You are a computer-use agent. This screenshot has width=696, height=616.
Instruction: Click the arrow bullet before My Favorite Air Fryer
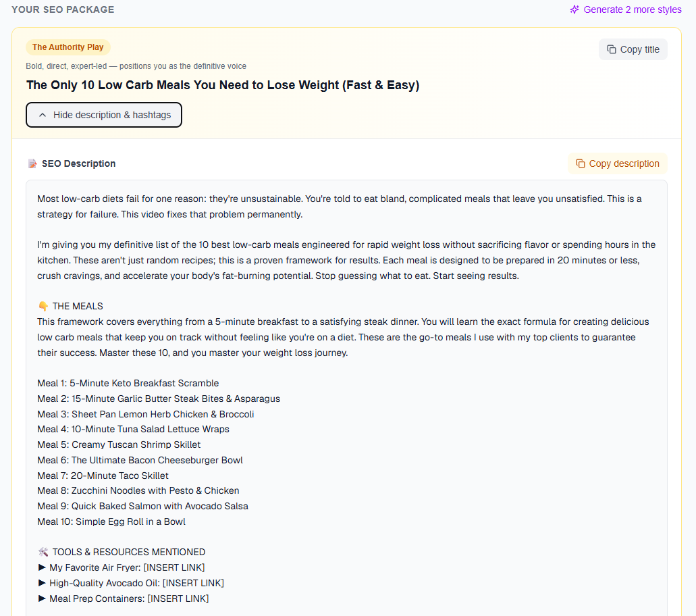pyautogui.click(x=42, y=567)
